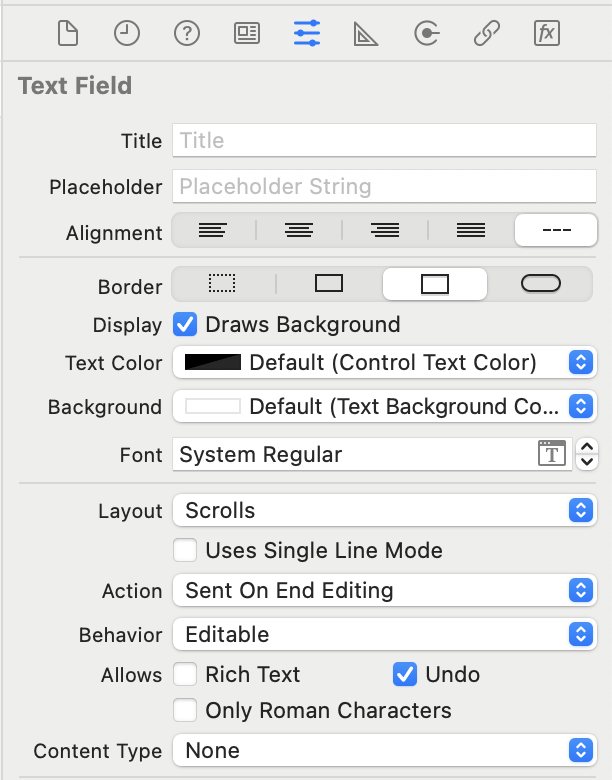612x780 pixels.
Task: Select center text alignment
Action: click(x=298, y=231)
